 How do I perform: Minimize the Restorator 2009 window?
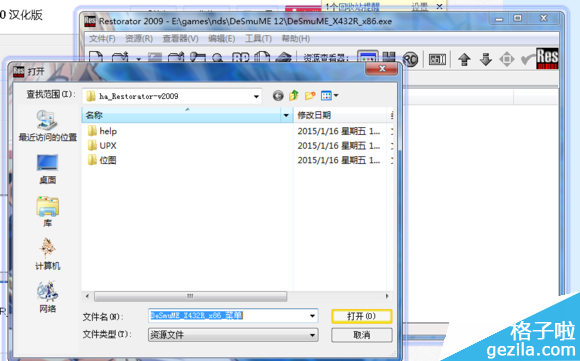click(499, 18)
